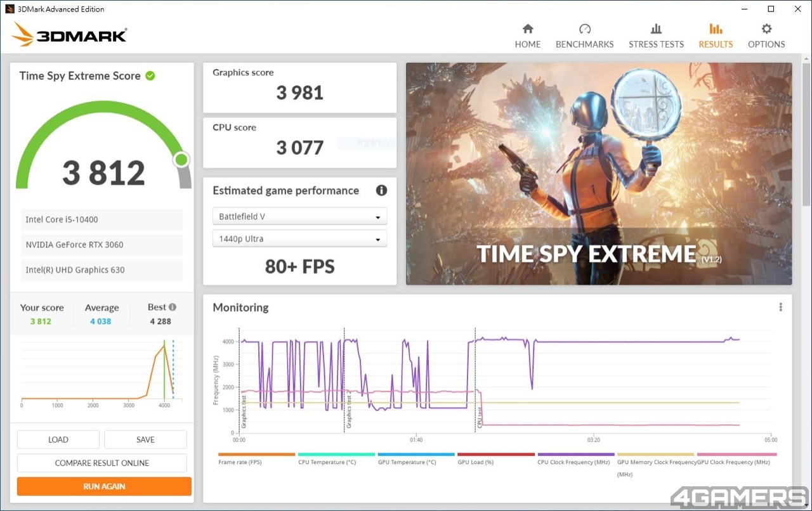Click the 80+ FPS estimate
The height and width of the screenshot is (511, 812).
[x=299, y=266]
